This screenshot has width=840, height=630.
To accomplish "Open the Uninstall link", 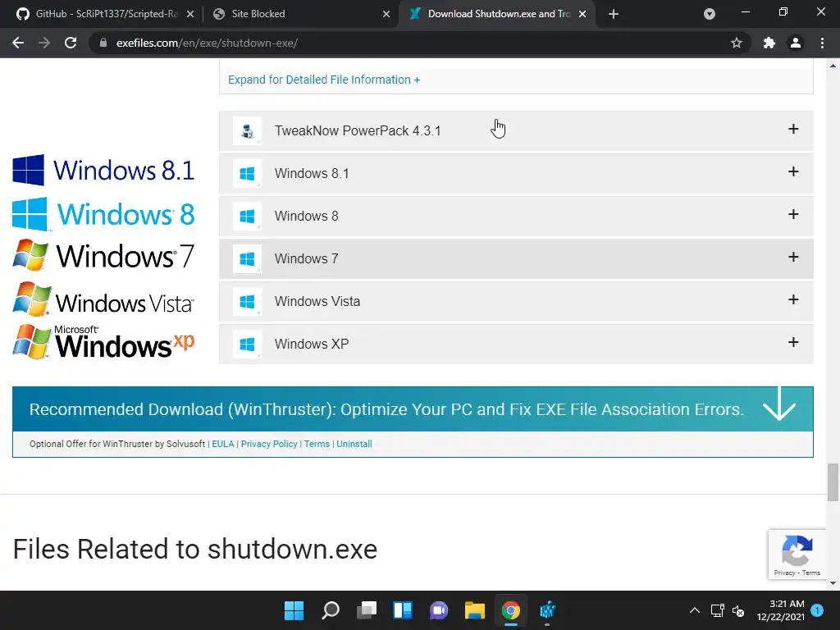I will [354, 444].
